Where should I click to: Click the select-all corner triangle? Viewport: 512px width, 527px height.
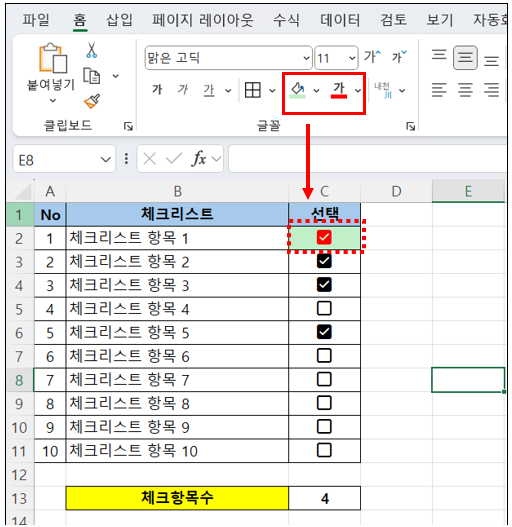click(23, 192)
